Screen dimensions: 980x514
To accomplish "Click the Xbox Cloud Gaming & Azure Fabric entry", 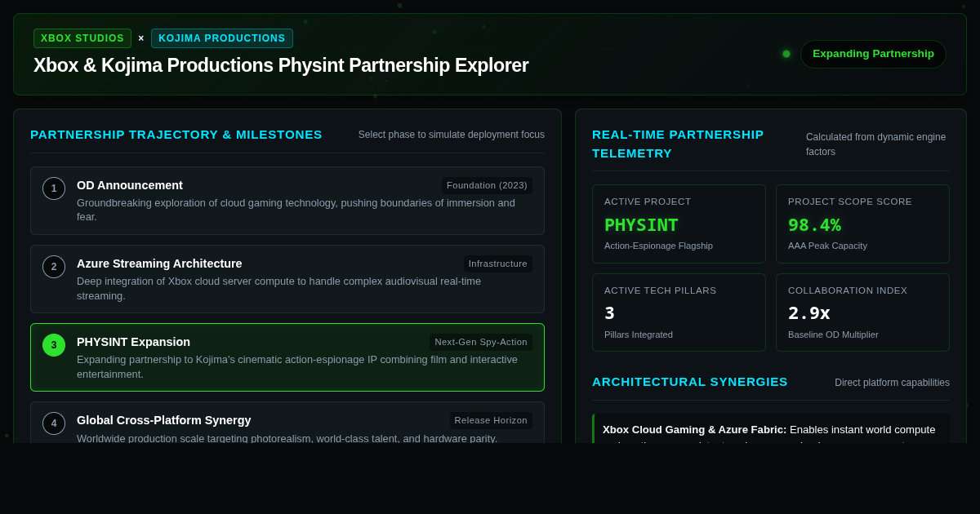I will tap(771, 428).
